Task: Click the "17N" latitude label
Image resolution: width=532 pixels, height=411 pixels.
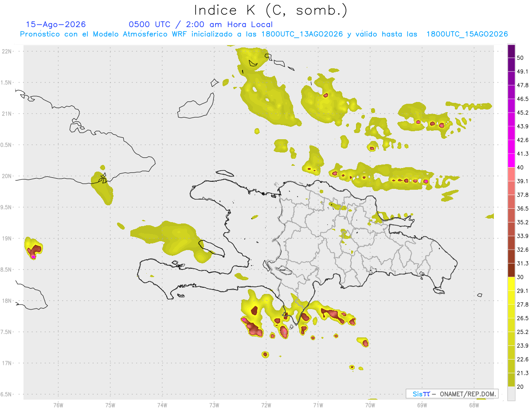Action: click(x=7, y=363)
